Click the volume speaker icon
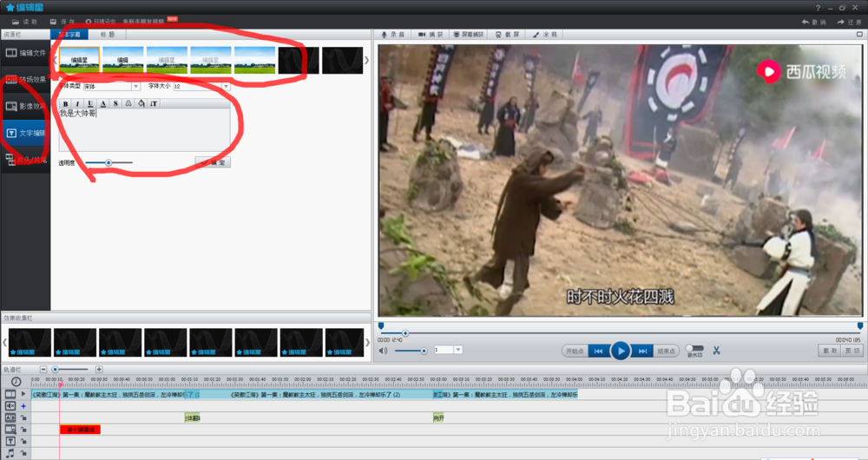 tap(383, 351)
